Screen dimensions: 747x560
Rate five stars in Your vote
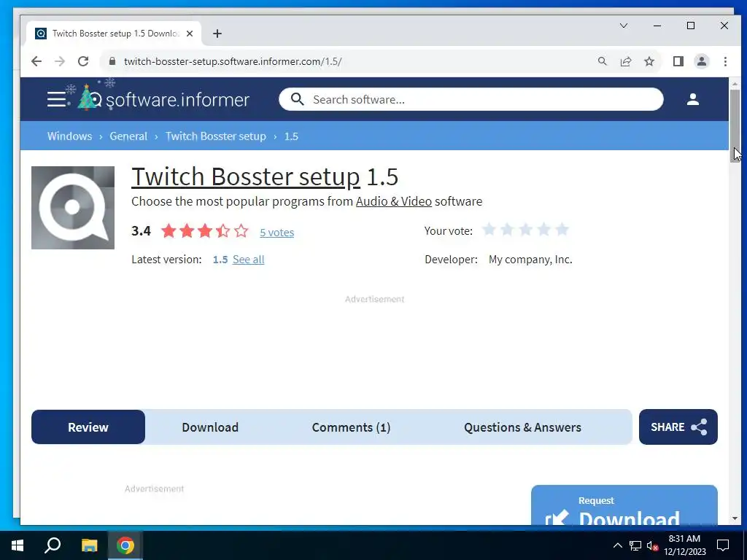pyautogui.click(x=562, y=230)
